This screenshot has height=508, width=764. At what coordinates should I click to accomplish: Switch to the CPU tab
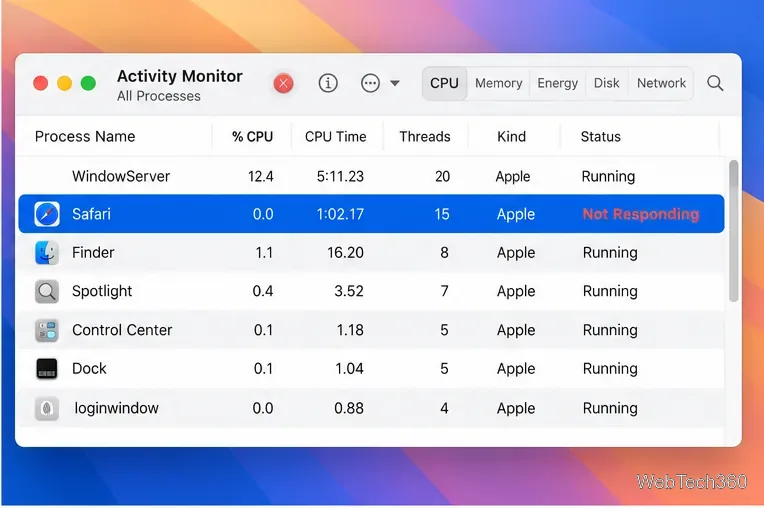coord(444,83)
